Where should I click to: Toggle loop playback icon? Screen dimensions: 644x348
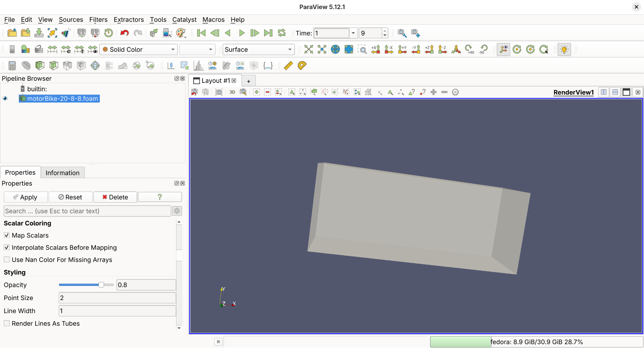tap(282, 33)
